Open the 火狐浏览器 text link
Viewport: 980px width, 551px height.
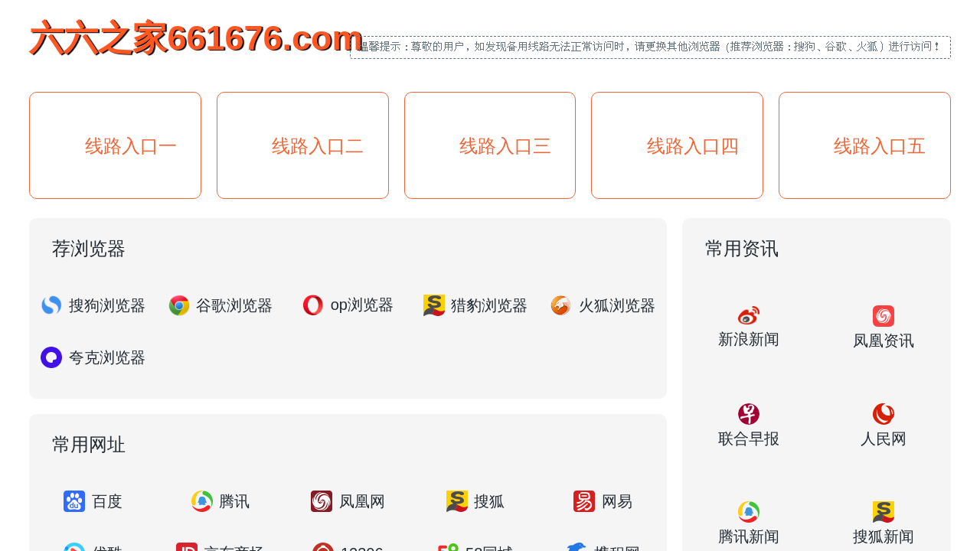[616, 305]
